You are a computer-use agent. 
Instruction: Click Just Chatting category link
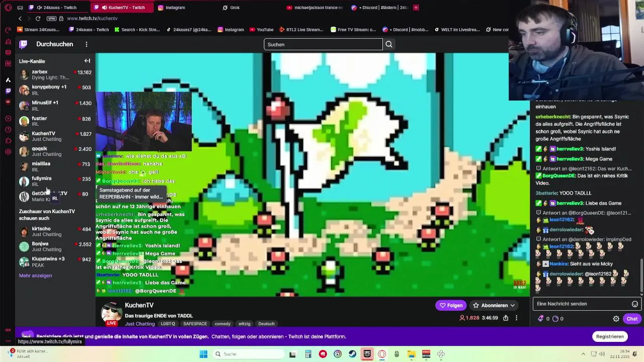click(x=140, y=324)
